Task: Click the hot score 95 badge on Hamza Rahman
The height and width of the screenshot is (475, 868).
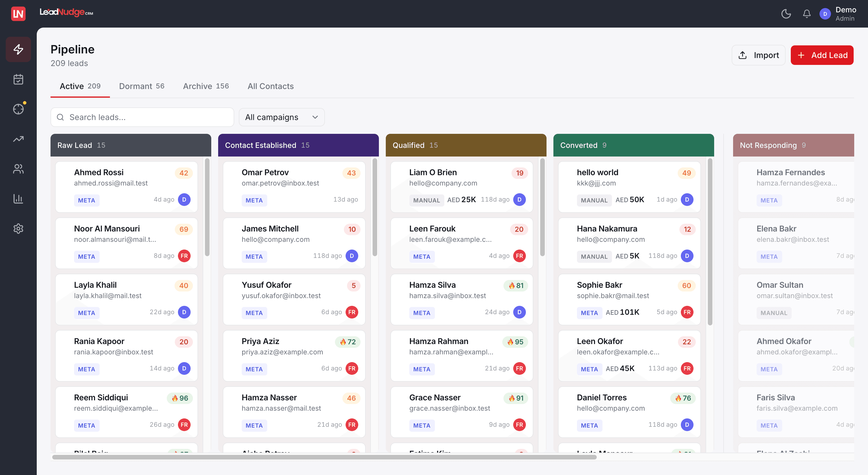Action: point(515,342)
